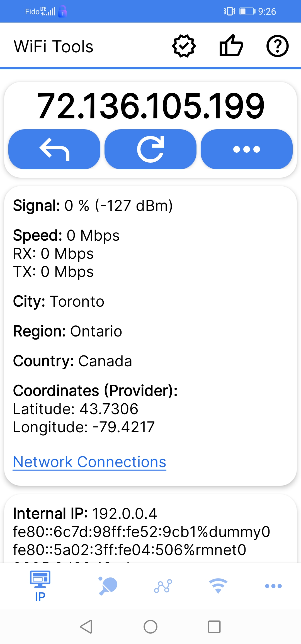
Task: Refresh the IP address lookup
Action: tap(151, 149)
